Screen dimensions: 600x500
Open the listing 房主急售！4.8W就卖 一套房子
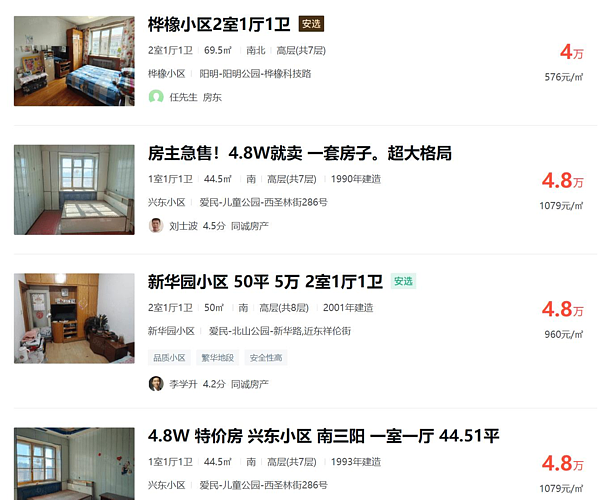[x=300, y=153]
